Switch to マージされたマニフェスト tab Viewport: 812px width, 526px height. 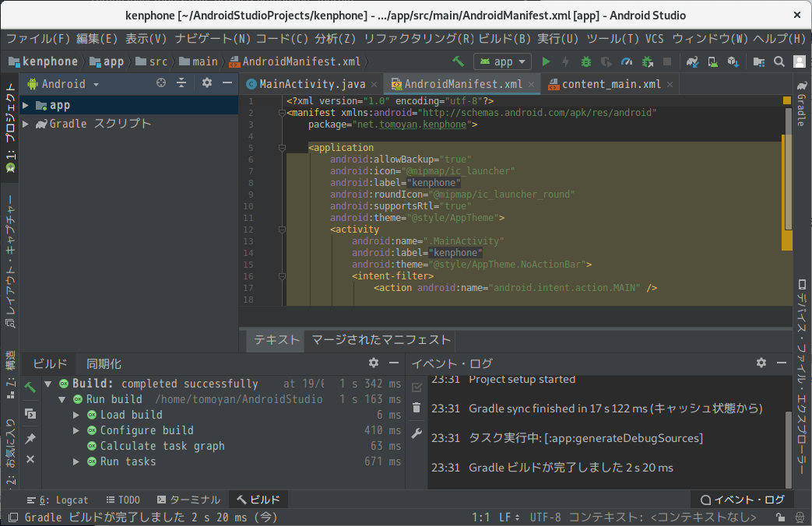coord(381,339)
